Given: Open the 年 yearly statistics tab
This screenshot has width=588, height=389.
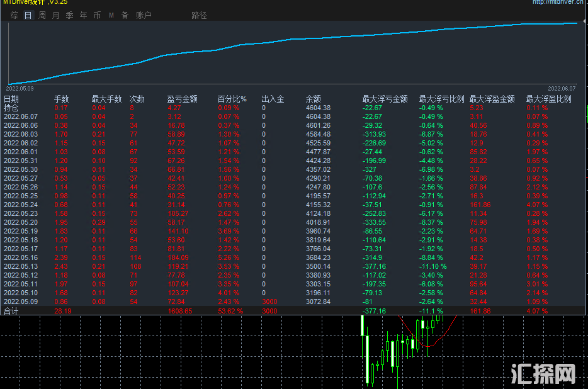Looking at the screenshot, I should pyautogui.click(x=84, y=15).
